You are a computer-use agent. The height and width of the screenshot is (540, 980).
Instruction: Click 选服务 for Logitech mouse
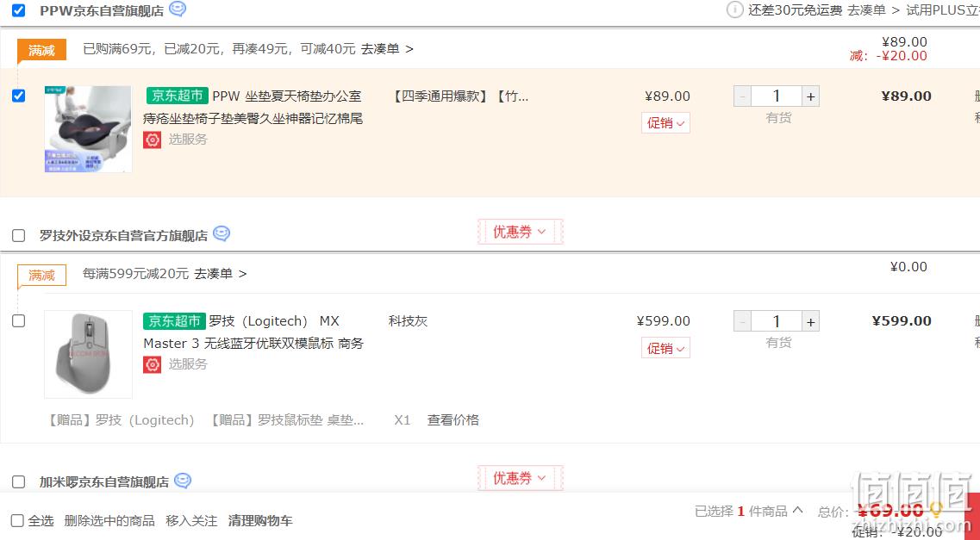tap(188, 364)
